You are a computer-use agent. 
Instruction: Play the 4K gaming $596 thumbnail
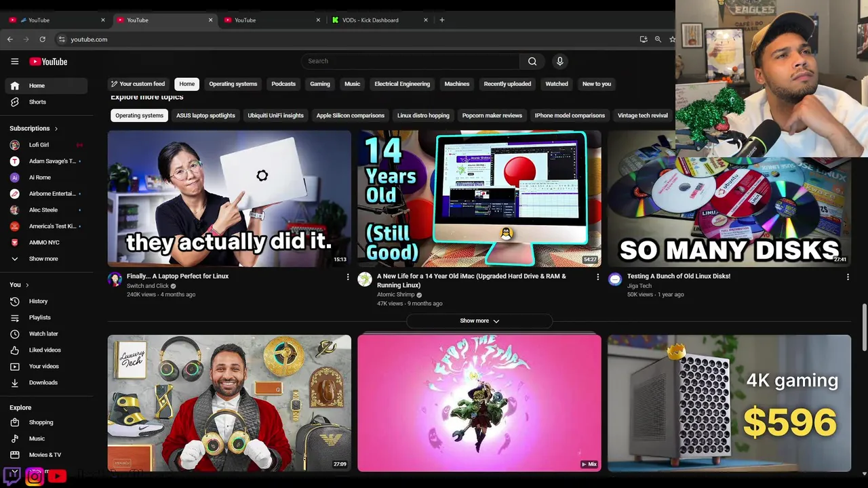pyautogui.click(x=729, y=403)
